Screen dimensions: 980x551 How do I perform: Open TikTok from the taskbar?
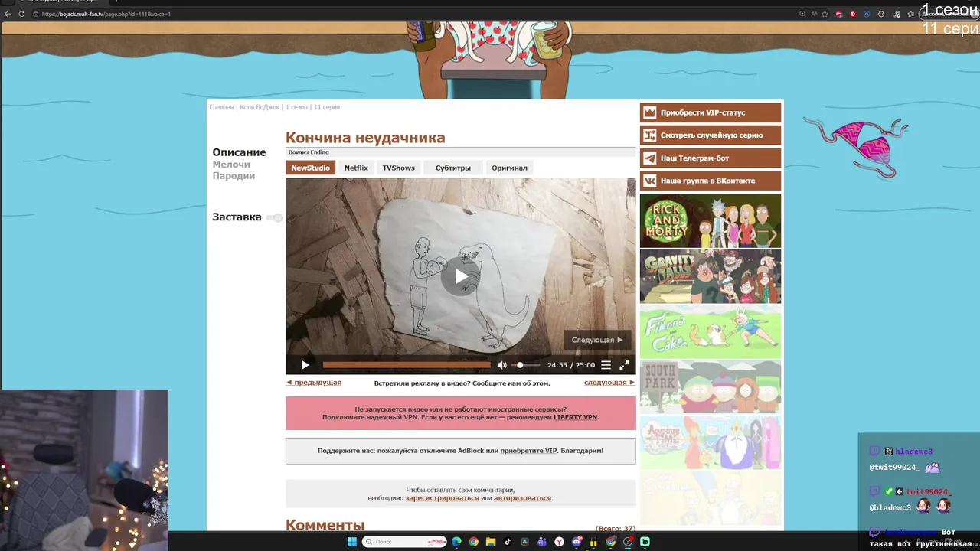pyautogui.click(x=508, y=542)
